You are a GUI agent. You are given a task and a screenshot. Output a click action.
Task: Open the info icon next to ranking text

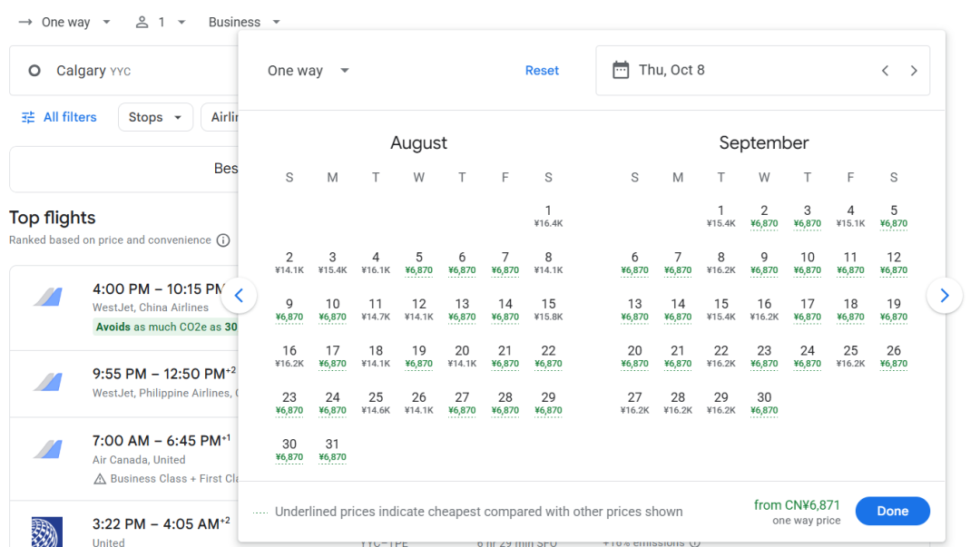click(223, 240)
